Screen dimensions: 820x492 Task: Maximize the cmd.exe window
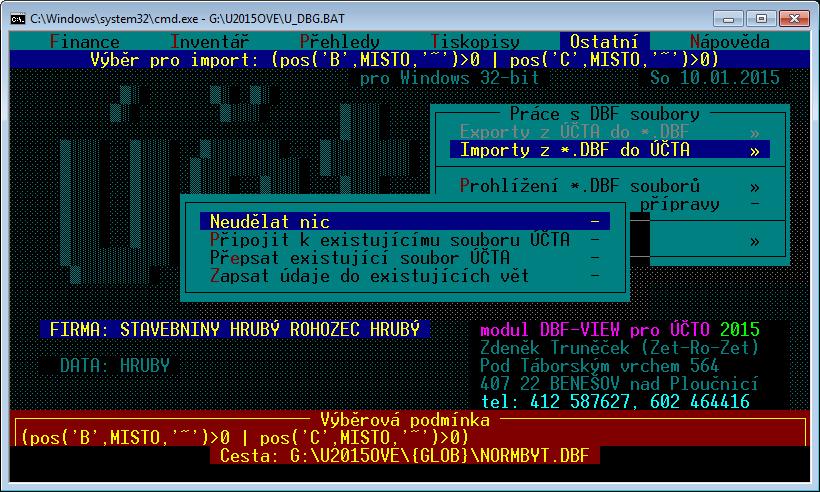[x=761, y=19]
